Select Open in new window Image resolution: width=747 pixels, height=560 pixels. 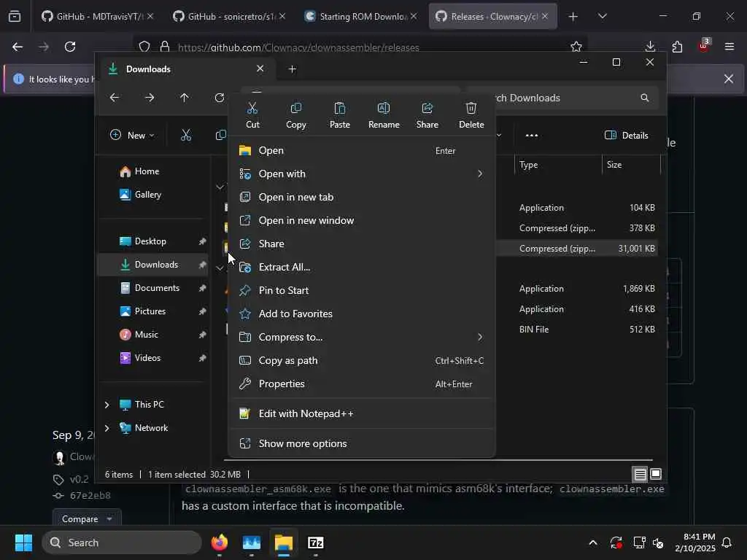pos(362,220)
